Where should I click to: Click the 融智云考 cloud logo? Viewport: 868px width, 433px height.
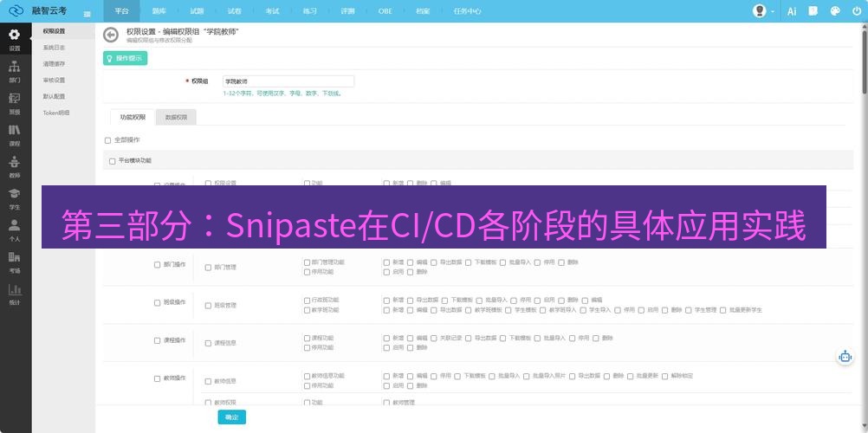16,10
